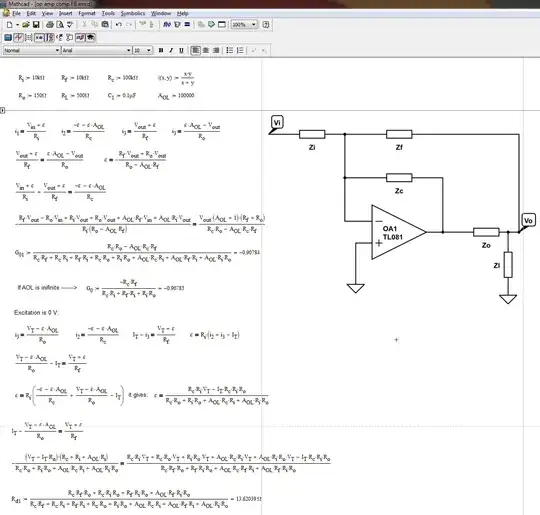Click the Calculate equals icon
The width and height of the screenshot is (540, 515).
187,24
